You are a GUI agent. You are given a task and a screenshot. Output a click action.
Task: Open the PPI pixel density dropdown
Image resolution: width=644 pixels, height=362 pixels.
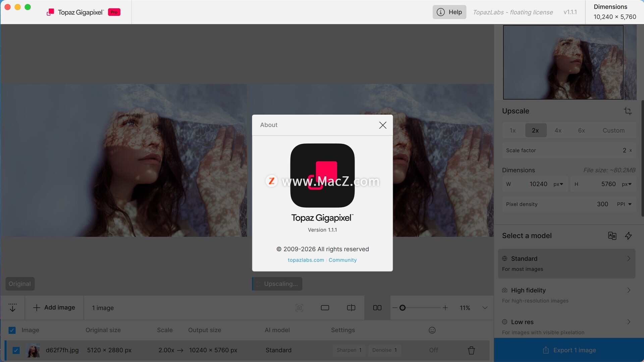624,204
